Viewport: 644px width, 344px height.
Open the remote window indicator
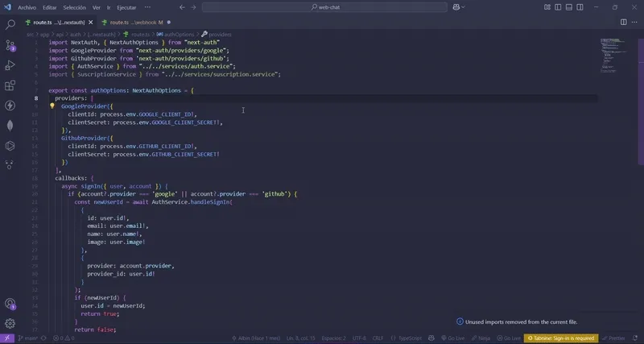(x=7, y=338)
